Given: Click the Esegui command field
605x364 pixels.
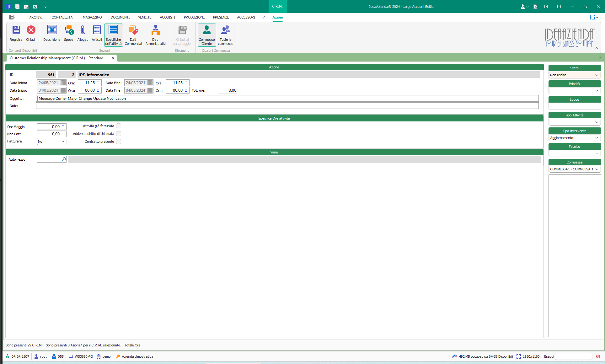Looking at the screenshot, I should (573, 356).
